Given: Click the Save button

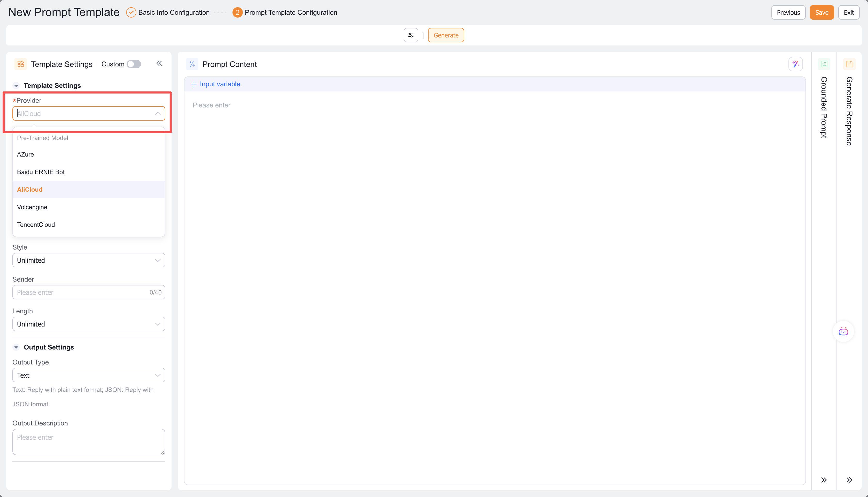Looking at the screenshot, I should click(821, 13).
